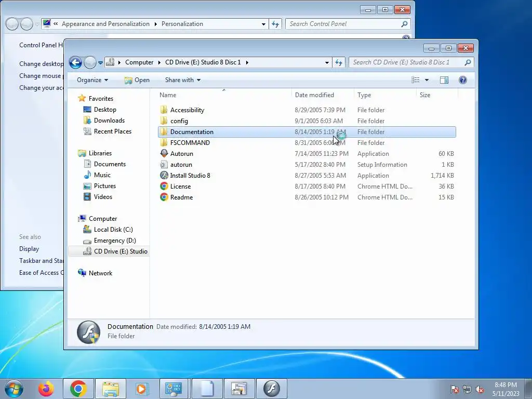The width and height of the screenshot is (532, 399).
Task: Open Personalization window address dropdown
Action: click(263, 24)
